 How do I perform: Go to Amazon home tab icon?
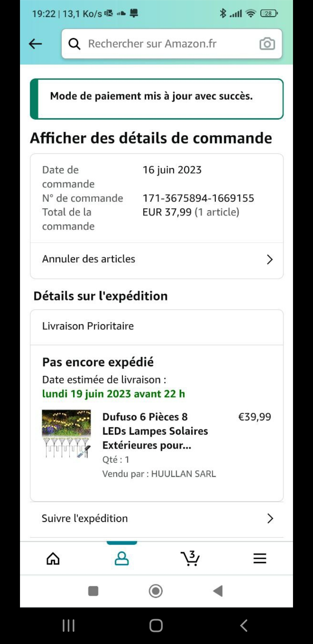tap(53, 558)
